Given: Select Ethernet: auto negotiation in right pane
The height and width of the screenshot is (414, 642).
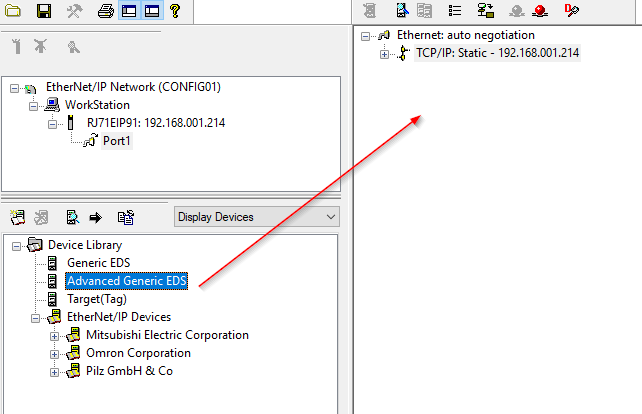Looking at the screenshot, I should tap(466, 35).
